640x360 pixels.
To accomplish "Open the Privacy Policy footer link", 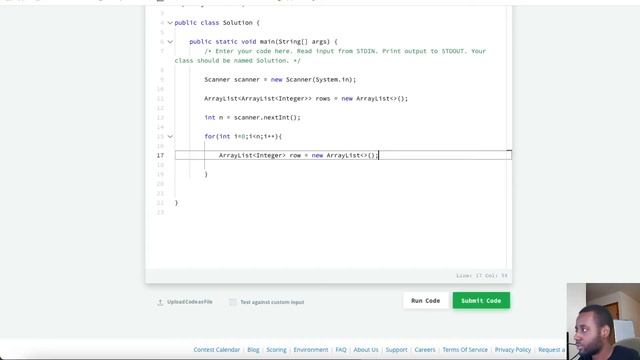I will (x=513, y=350).
